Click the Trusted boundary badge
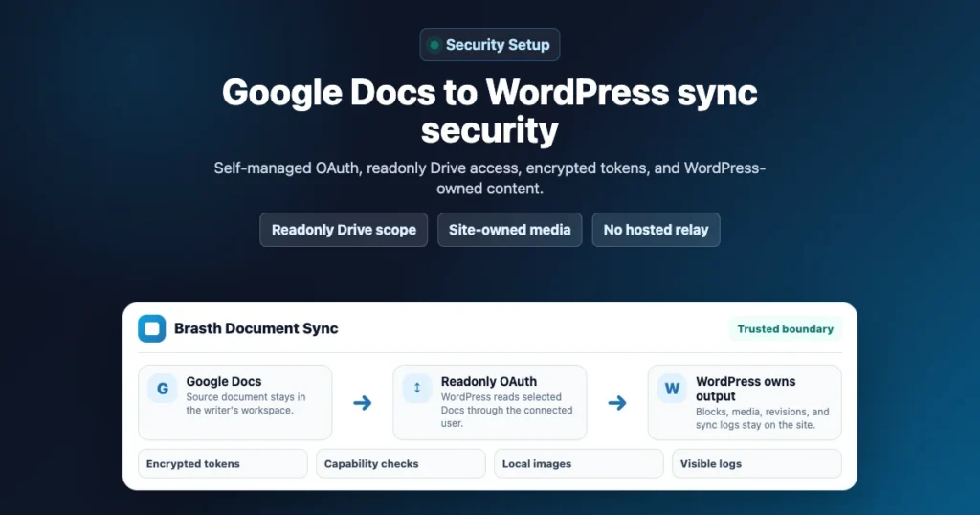This screenshot has height=515, width=980. (x=786, y=329)
